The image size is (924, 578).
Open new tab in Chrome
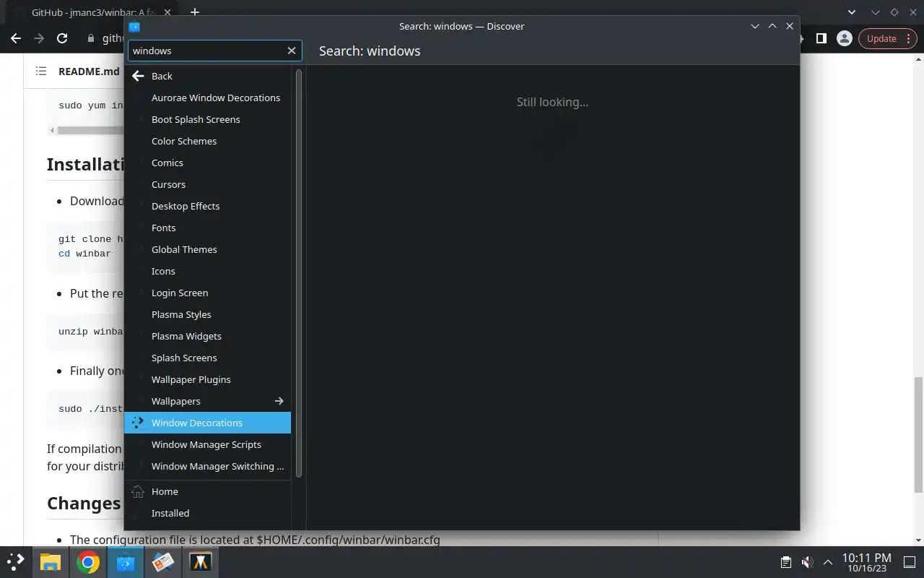pyautogui.click(x=194, y=12)
